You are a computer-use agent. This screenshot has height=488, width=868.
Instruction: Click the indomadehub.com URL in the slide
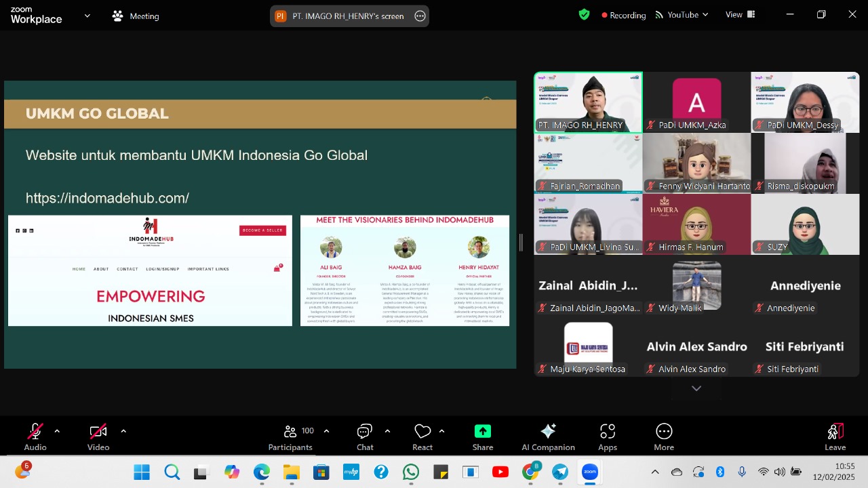point(107,198)
